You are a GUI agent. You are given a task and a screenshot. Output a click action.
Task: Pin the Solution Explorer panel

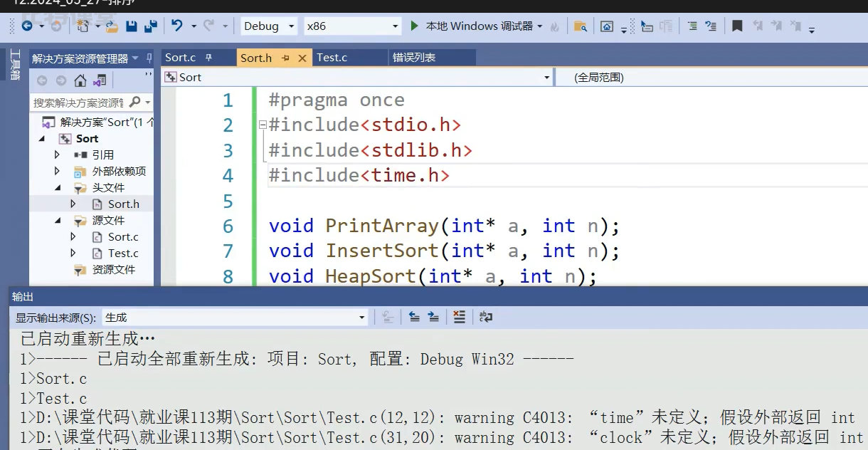click(149, 58)
